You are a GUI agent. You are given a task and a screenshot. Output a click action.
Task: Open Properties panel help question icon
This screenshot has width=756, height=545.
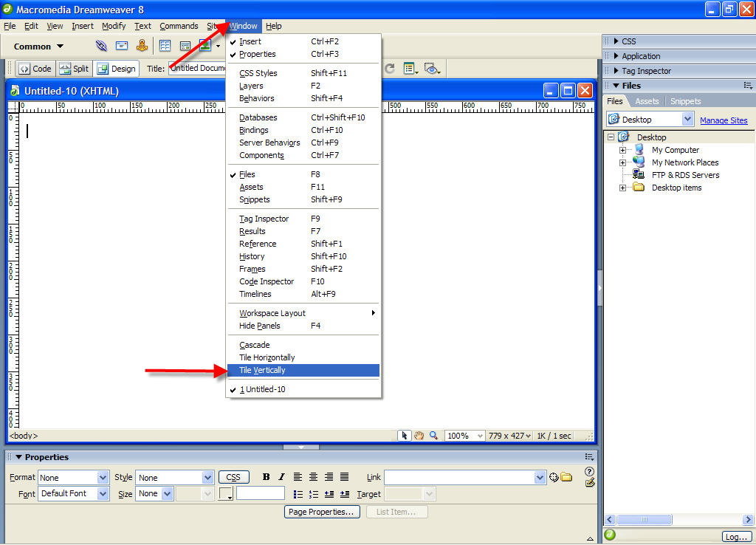pos(589,471)
